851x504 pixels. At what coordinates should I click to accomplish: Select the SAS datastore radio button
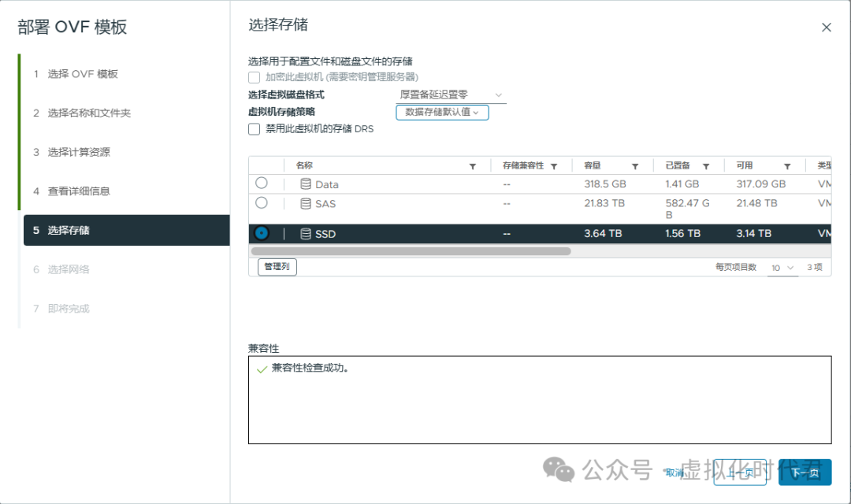[x=261, y=202]
